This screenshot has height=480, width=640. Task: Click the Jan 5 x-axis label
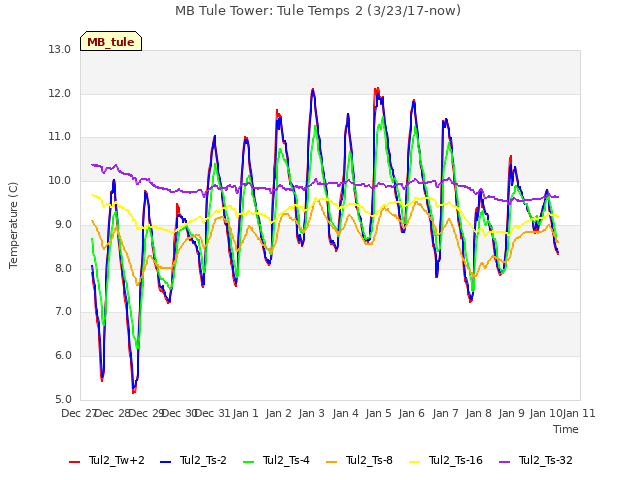point(379,413)
